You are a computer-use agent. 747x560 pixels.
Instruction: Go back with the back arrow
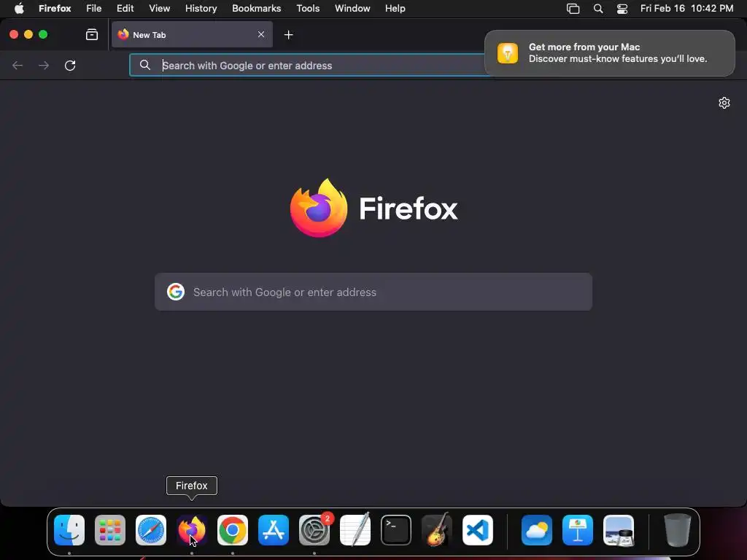point(18,65)
